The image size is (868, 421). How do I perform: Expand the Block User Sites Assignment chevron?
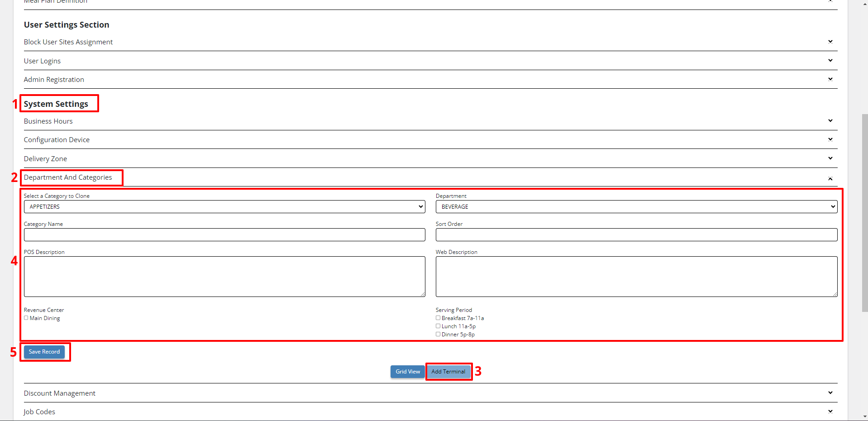tap(830, 42)
